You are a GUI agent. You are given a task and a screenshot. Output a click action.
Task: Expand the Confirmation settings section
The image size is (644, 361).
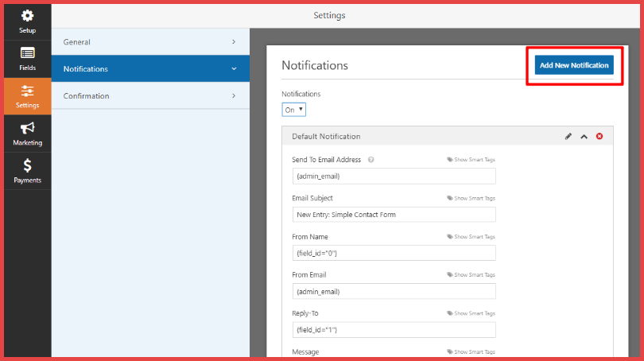pos(149,96)
